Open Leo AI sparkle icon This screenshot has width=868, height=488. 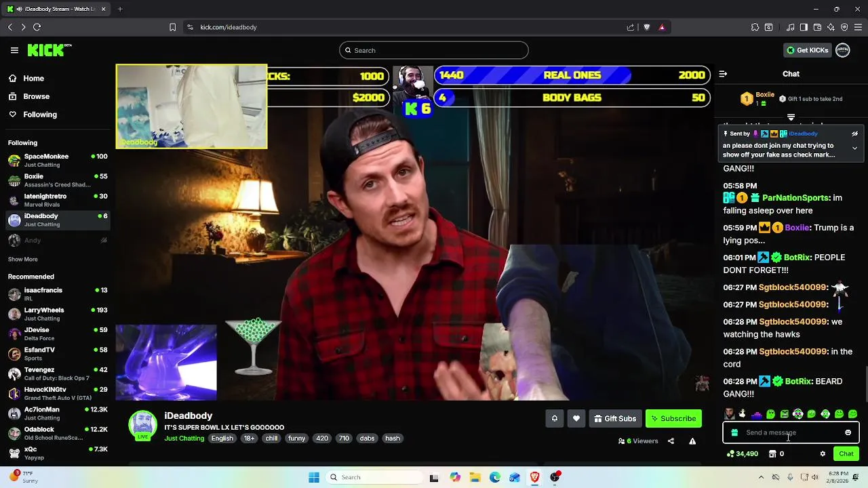(831, 27)
